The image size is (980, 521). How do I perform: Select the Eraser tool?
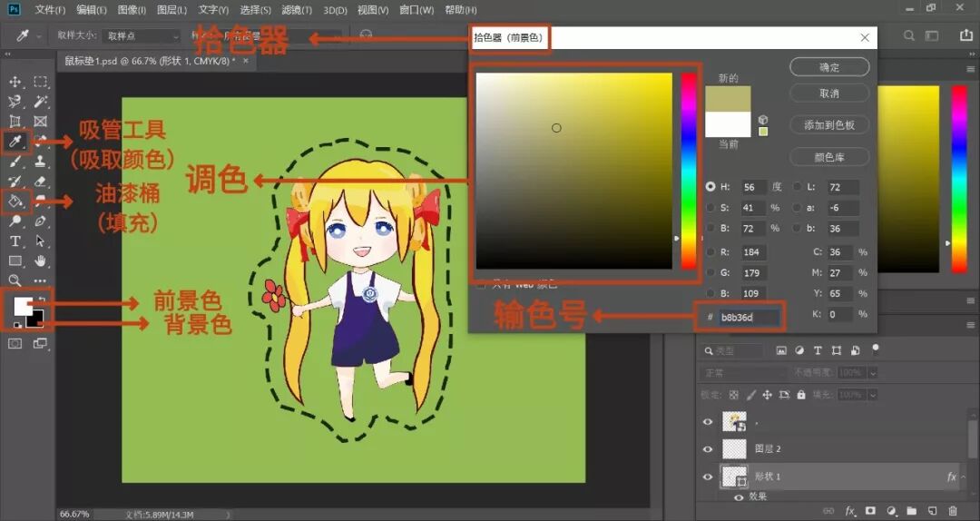click(40, 182)
